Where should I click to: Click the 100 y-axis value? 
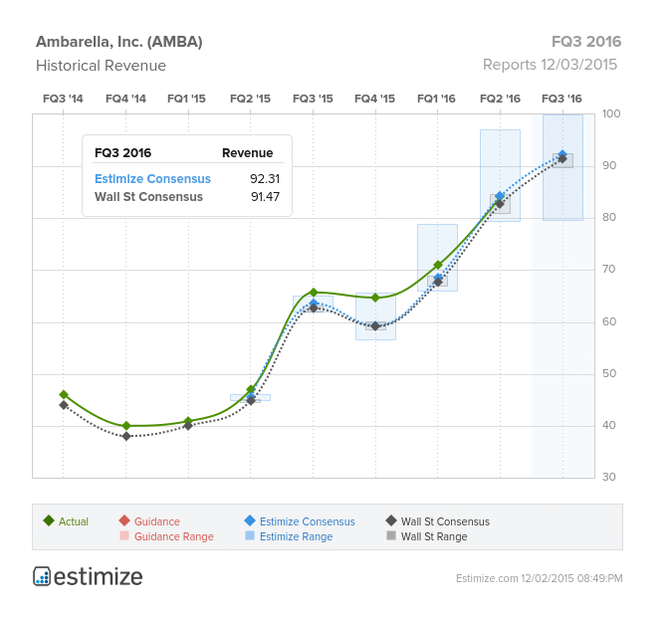click(x=611, y=113)
